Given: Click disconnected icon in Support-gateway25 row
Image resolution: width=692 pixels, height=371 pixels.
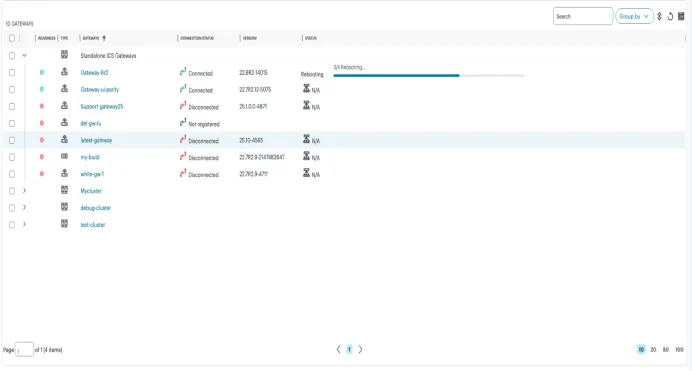Looking at the screenshot, I should [183, 105].
